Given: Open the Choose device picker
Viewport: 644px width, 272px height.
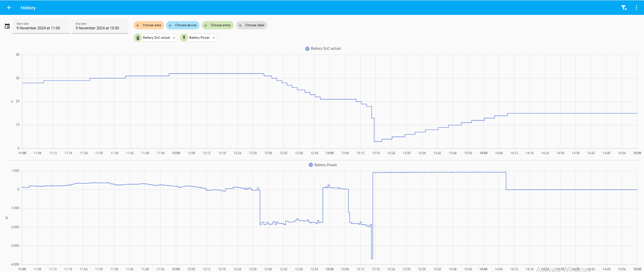Looking at the screenshot, I should [x=183, y=25].
